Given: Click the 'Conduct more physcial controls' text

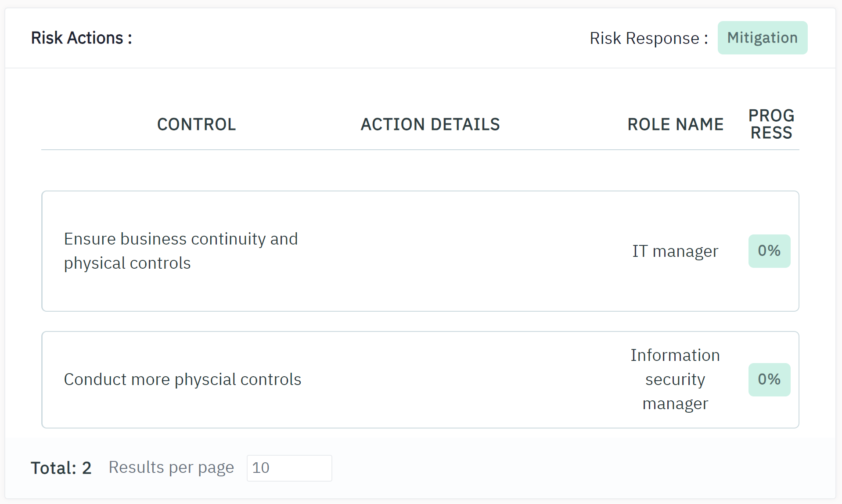Looking at the screenshot, I should 183,379.
